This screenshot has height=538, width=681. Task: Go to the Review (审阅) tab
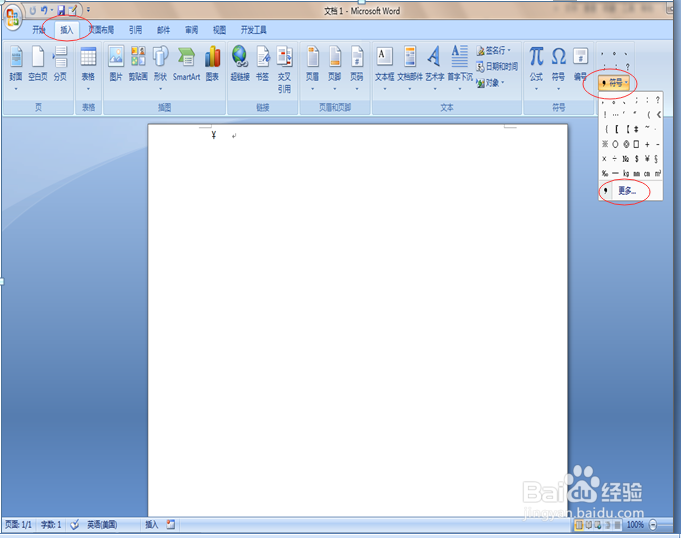pyautogui.click(x=191, y=30)
